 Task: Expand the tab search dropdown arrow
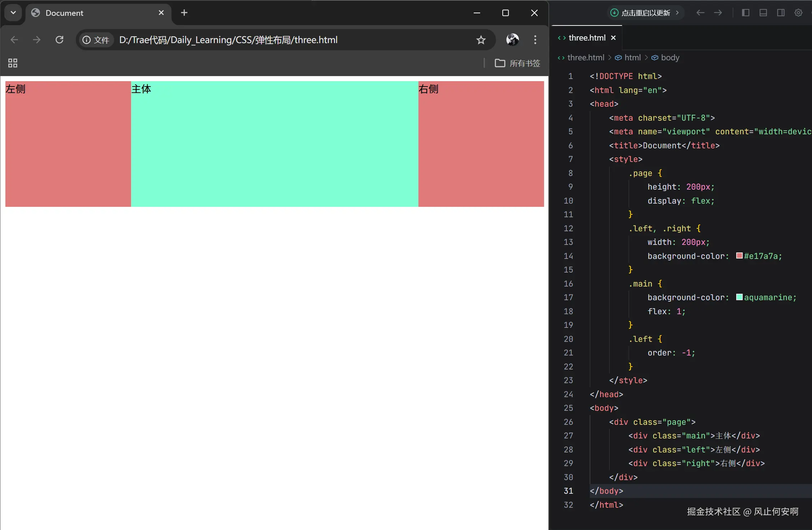13,13
